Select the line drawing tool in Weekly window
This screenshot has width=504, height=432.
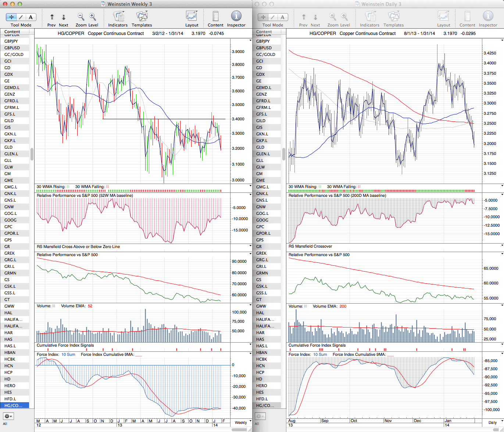21,17
